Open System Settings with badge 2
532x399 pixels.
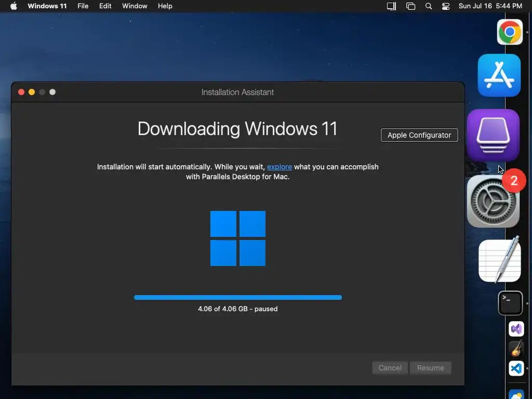pyautogui.click(x=493, y=201)
